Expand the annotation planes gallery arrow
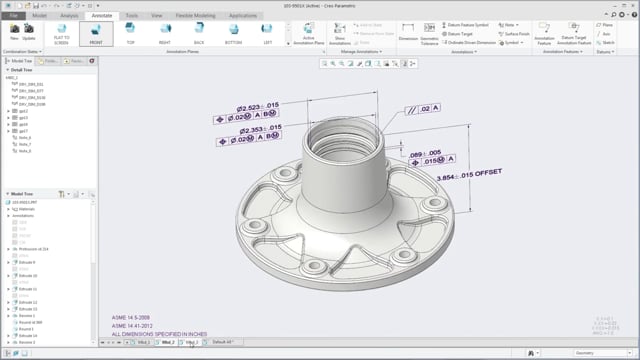 pos(289,43)
